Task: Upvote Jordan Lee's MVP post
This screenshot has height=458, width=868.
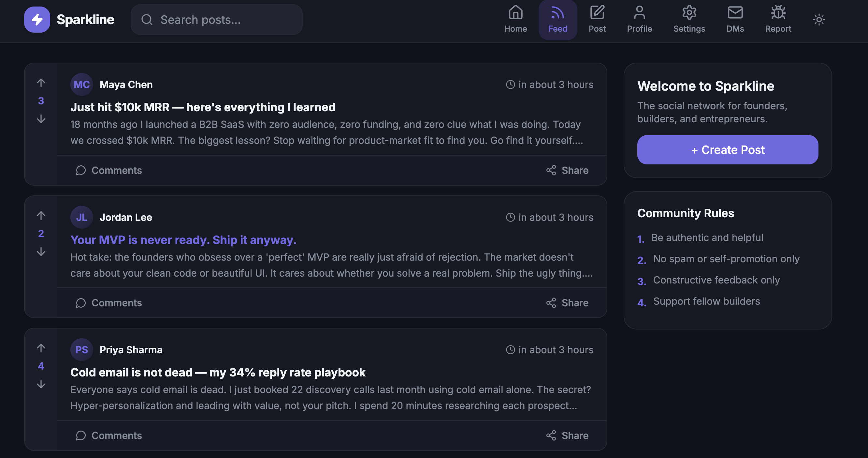Action: tap(41, 215)
